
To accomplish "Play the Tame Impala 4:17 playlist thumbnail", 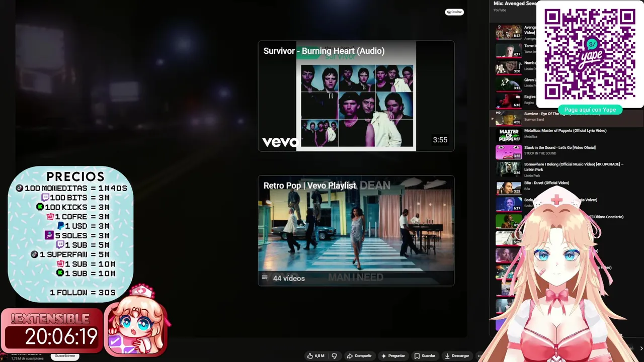I will coord(509,50).
